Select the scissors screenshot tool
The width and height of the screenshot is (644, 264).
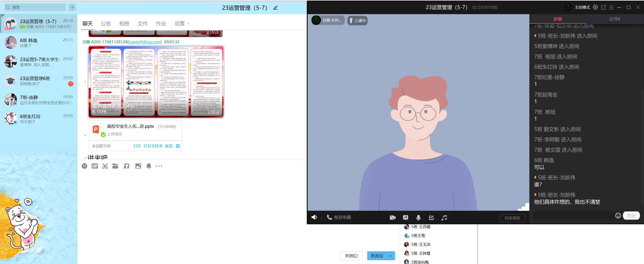click(x=105, y=166)
